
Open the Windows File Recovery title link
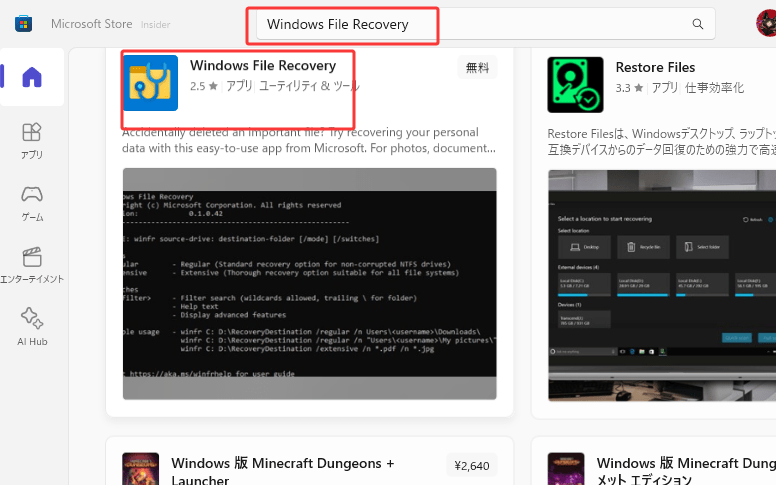(x=262, y=66)
